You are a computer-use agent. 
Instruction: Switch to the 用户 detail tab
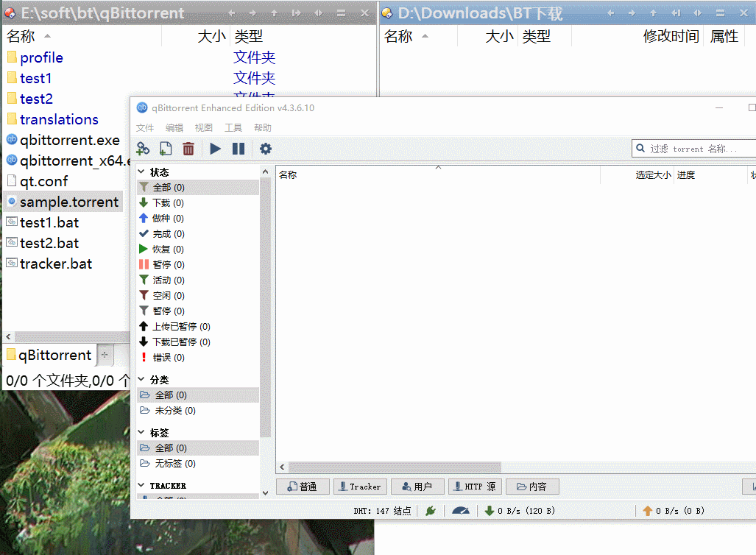(417, 487)
